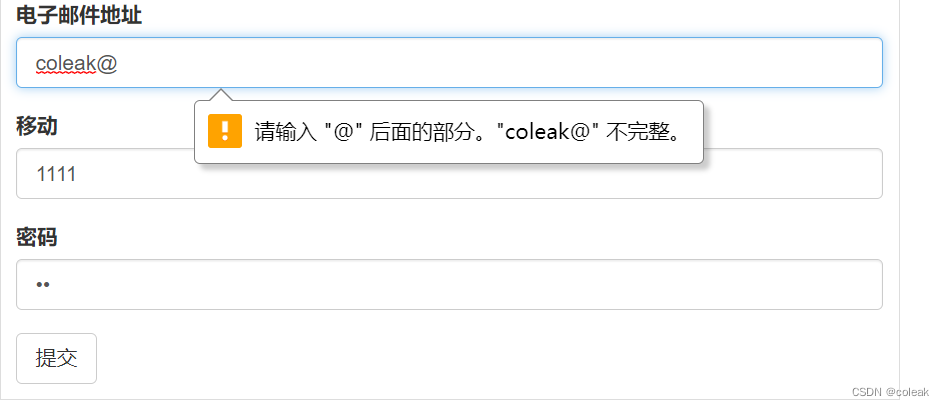944x406 pixels.
Task: Click the 1111 value in mobile field
Action: [x=57, y=174]
